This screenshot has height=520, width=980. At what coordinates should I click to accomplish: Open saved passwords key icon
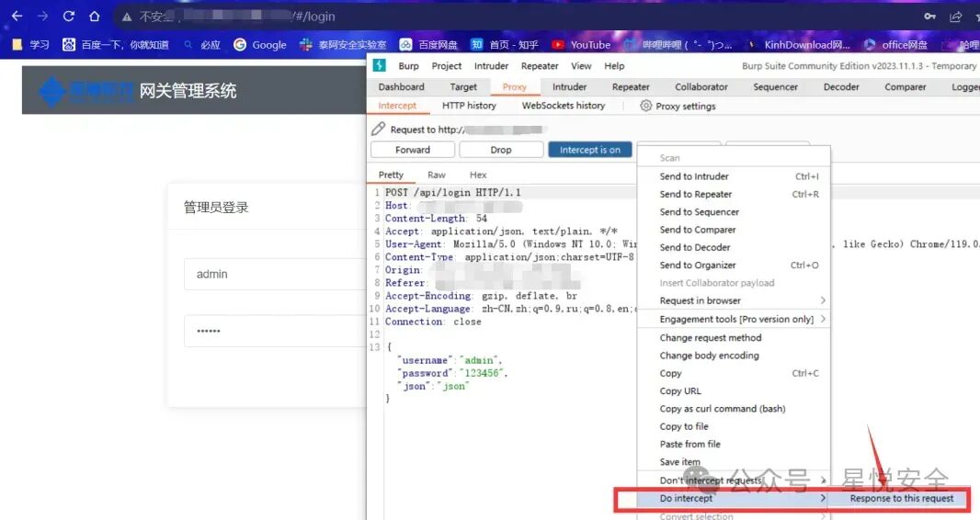930,17
